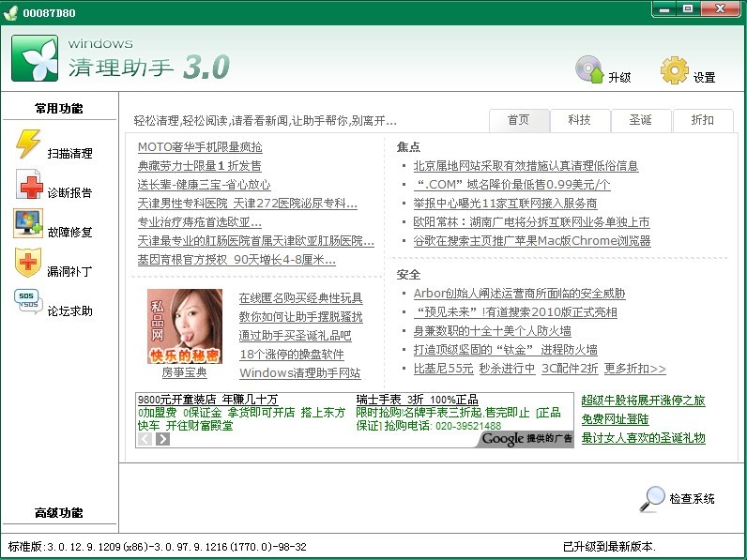Viewport: 747px width, 560px height.
Task: Click ad title 瑞士手表 3折
Action: pyautogui.click(x=418, y=400)
